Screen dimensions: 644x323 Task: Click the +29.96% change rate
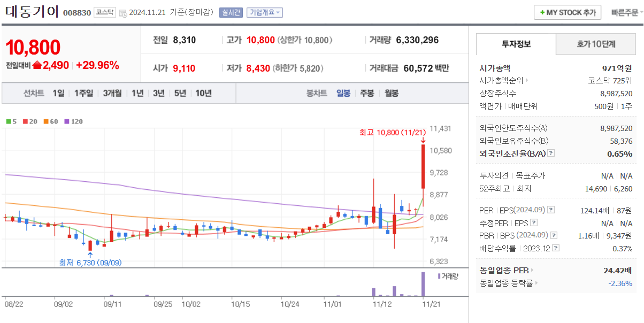tap(97, 65)
